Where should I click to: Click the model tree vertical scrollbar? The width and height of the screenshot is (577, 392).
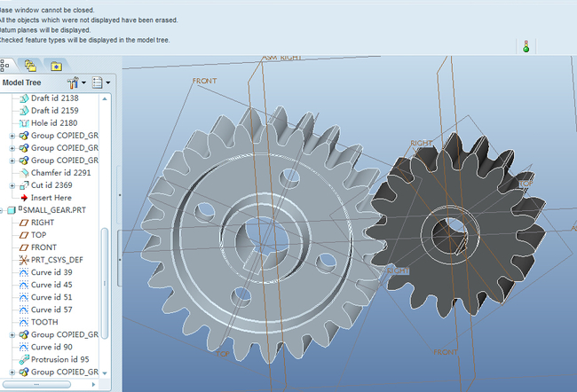[105, 284]
